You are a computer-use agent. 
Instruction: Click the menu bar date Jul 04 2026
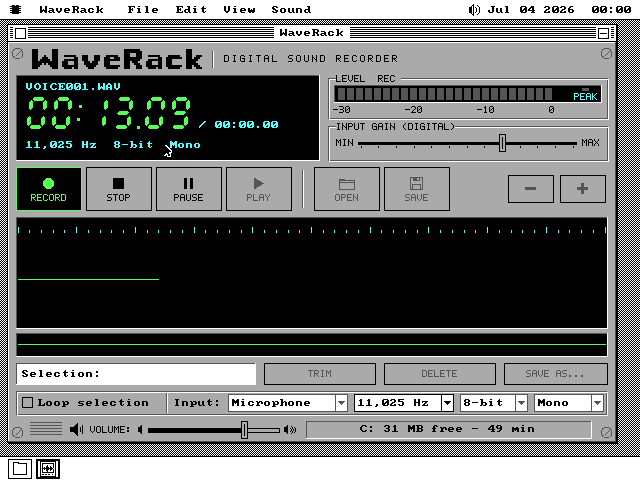531,9
